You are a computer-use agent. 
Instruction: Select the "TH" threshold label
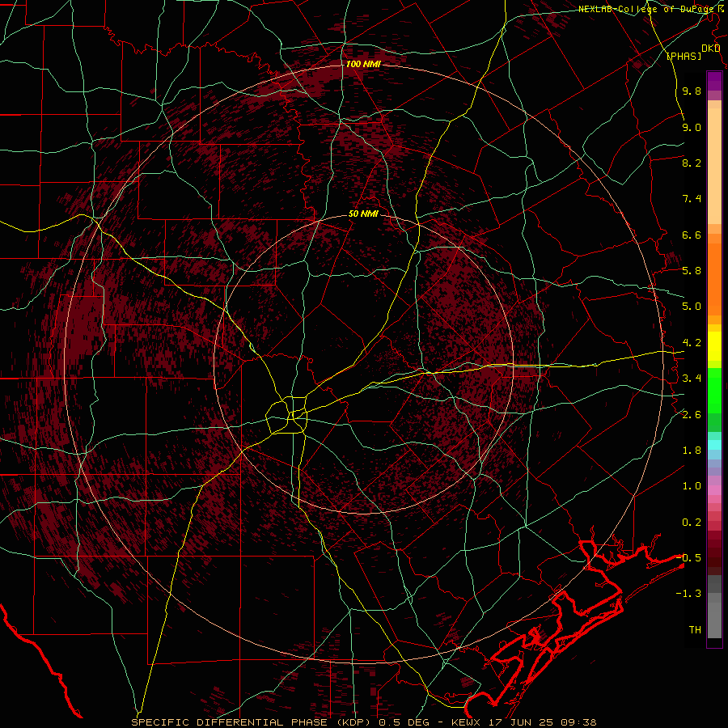click(x=695, y=629)
